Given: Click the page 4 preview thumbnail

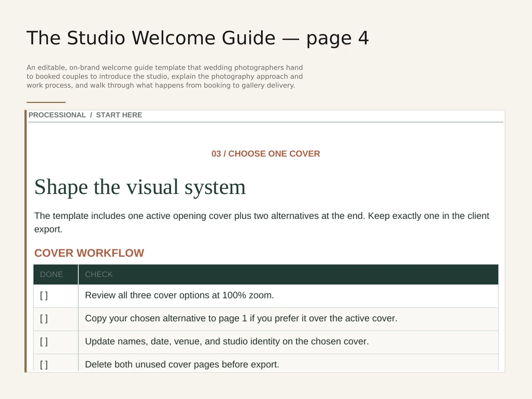Looking at the screenshot, I should pyautogui.click(x=265, y=241).
